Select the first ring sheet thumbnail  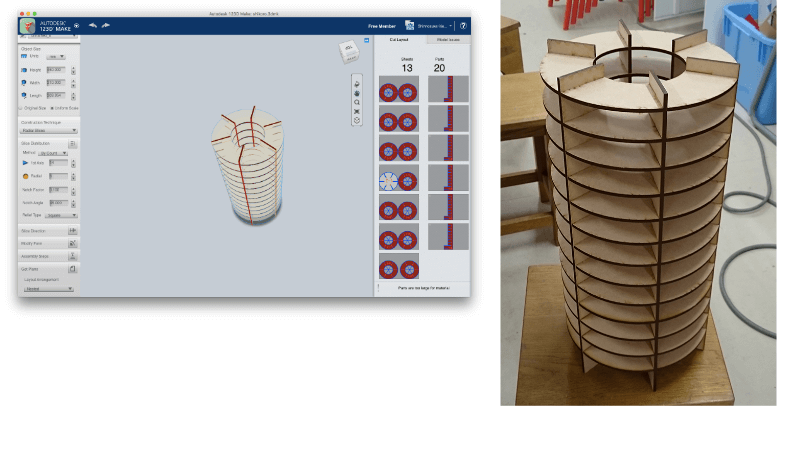[398, 89]
